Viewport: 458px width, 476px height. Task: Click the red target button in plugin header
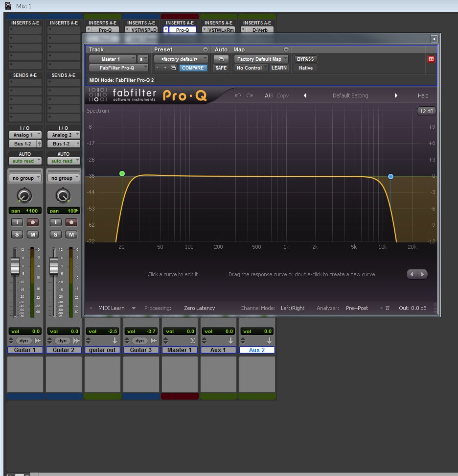(x=431, y=59)
